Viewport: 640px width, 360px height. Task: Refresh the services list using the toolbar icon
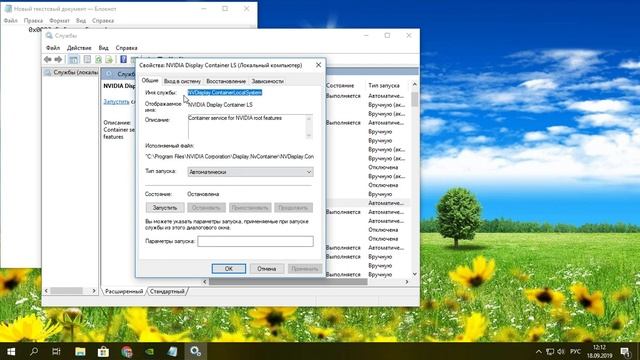pyautogui.click(x=98, y=60)
